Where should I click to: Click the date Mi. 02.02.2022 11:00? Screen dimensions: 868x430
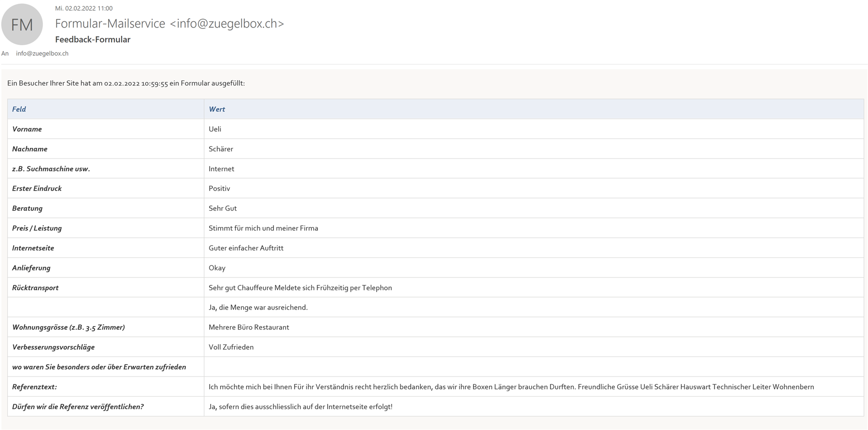click(84, 8)
